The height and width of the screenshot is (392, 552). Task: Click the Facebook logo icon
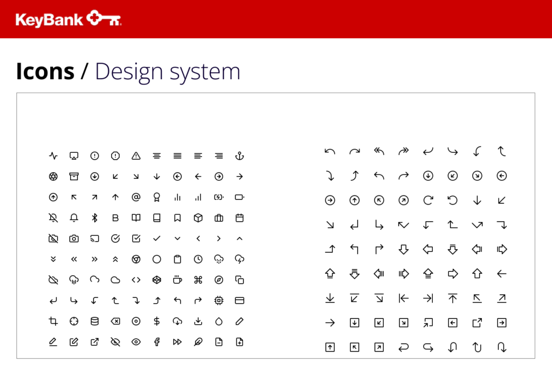pyautogui.click(x=157, y=342)
